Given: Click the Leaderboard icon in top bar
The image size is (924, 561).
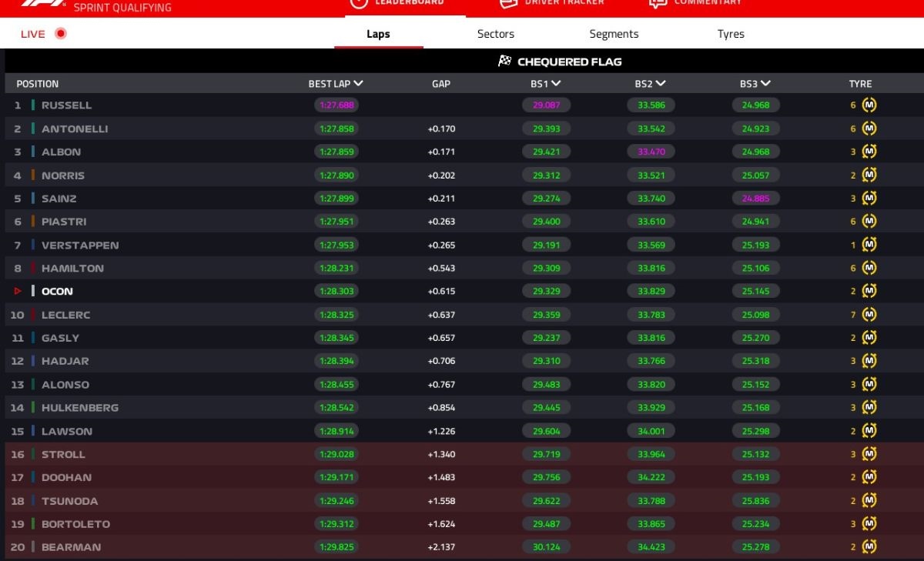Looking at the screenshot, I should (x=359, y=3).
